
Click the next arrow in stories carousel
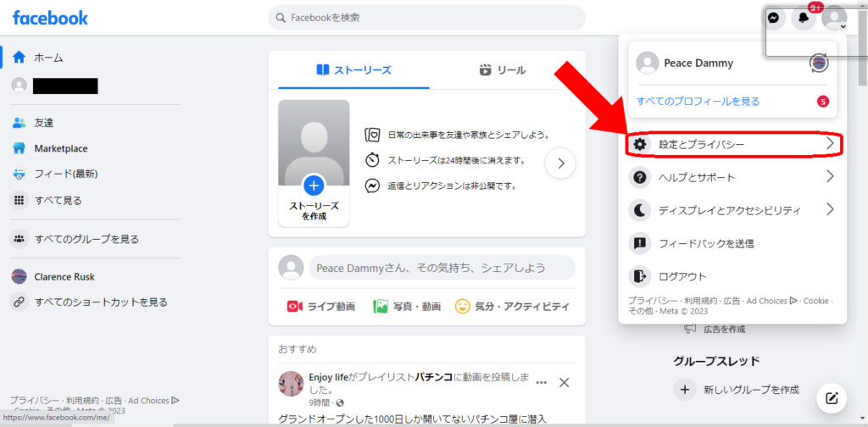(560, 164)
